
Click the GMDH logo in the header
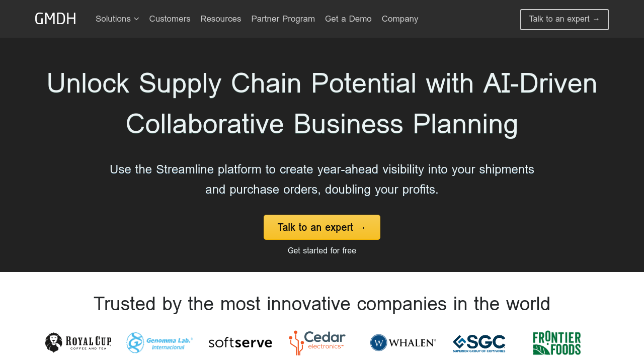point(55,19)
